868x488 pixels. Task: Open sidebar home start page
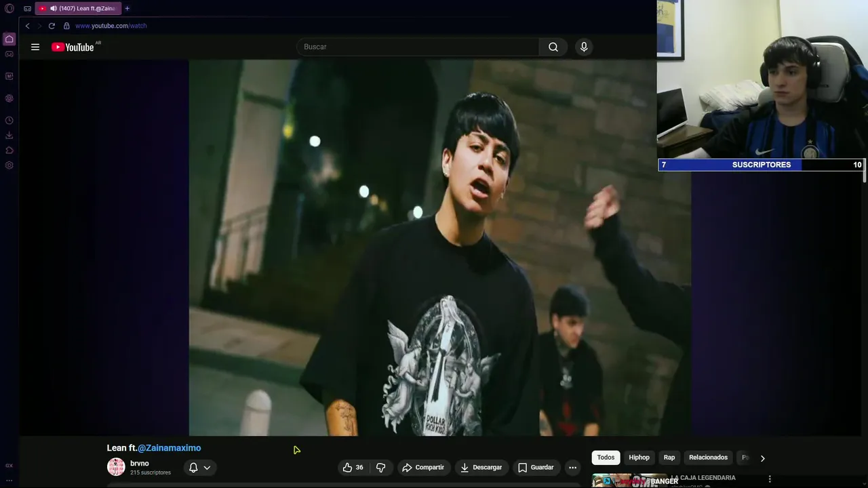[9, 39]
